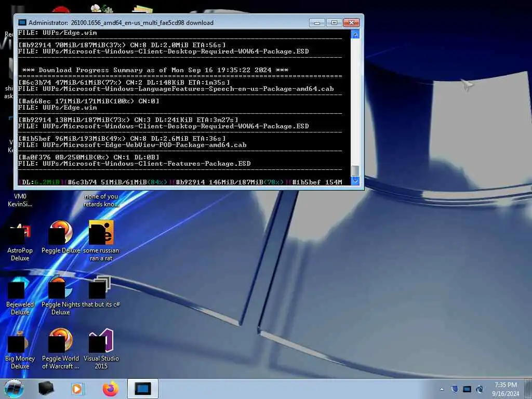Click the console scrollbar up arrow
This screenshot has height=399, width=532.
click(355, 35)
